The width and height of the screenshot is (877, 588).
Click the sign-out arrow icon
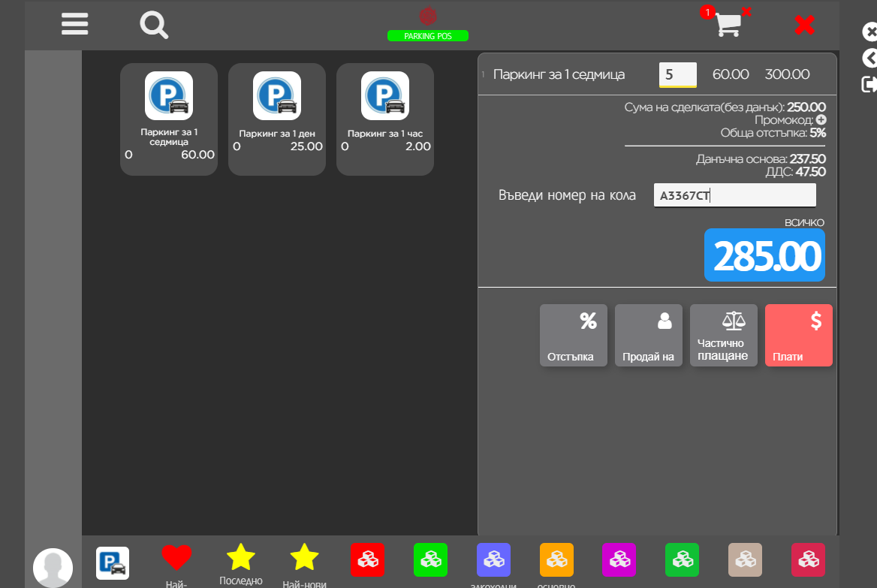point(869,84)
